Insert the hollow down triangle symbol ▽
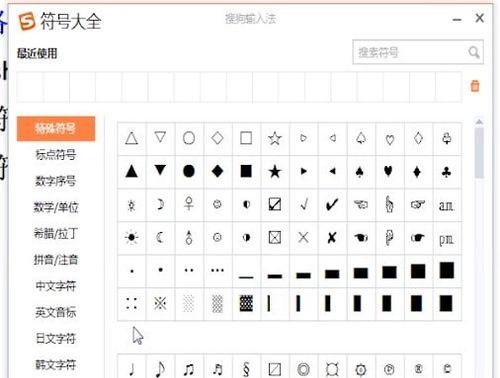 (x=160, y=138)
